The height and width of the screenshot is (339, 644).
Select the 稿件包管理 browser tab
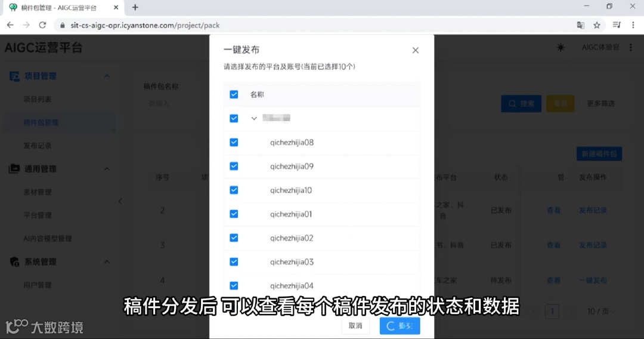[63, 8]
